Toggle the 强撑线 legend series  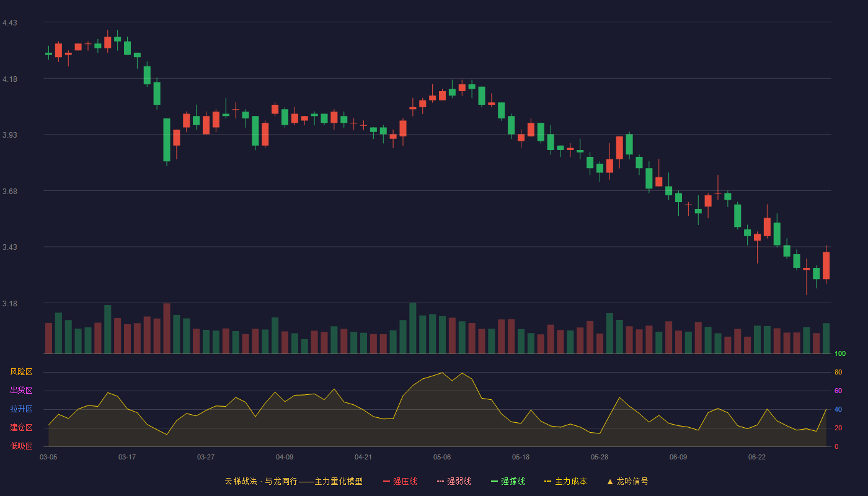(508, 481)
